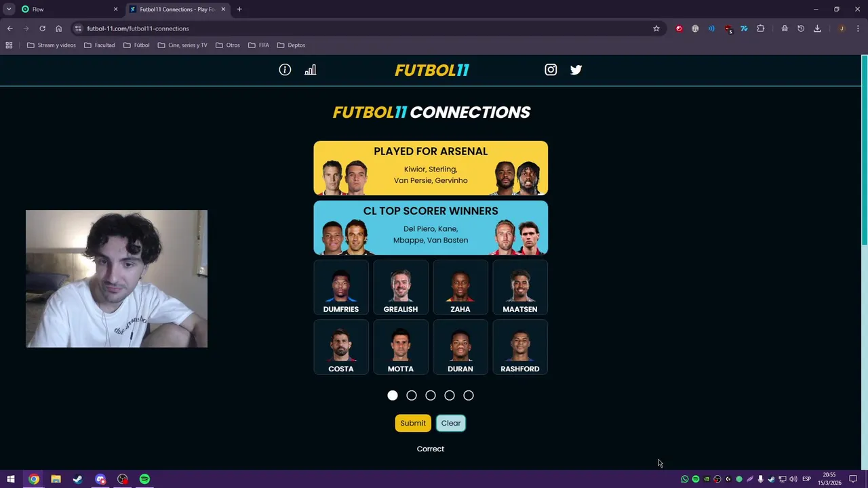This screenshot has width=868, height=488.
Task: Open File Explorer from the taskbar
Action: coord(56,479)
